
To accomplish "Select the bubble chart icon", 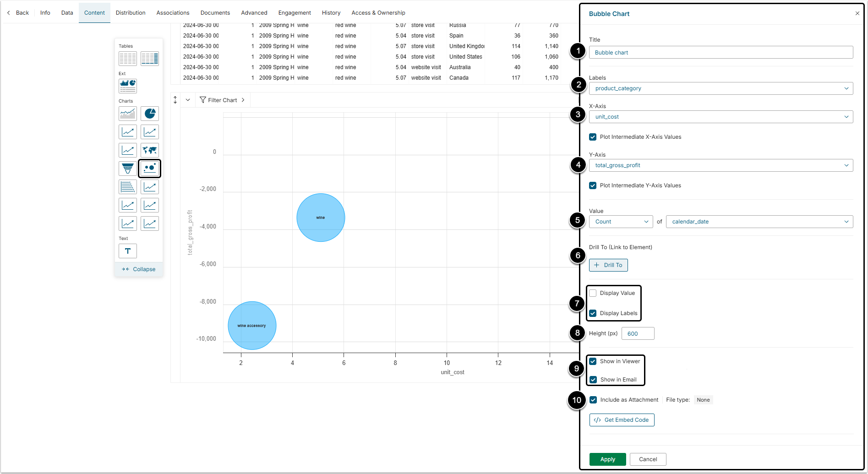I will 150,169.
